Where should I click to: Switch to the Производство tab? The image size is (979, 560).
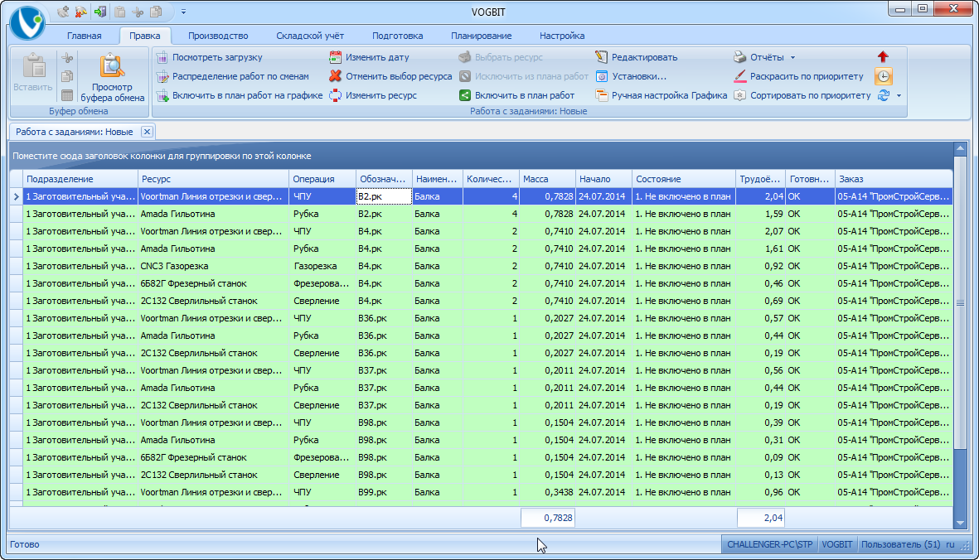(218, 36)
